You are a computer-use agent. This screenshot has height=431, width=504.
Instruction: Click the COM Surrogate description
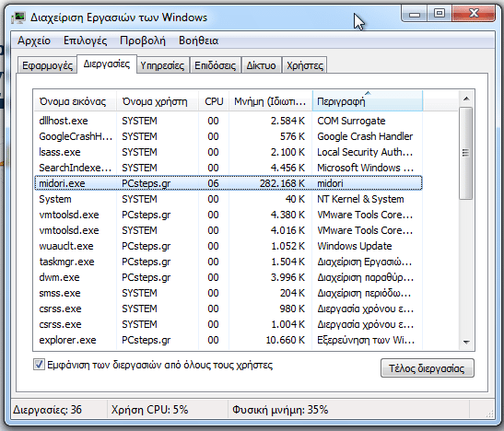(x=351, y=121)
